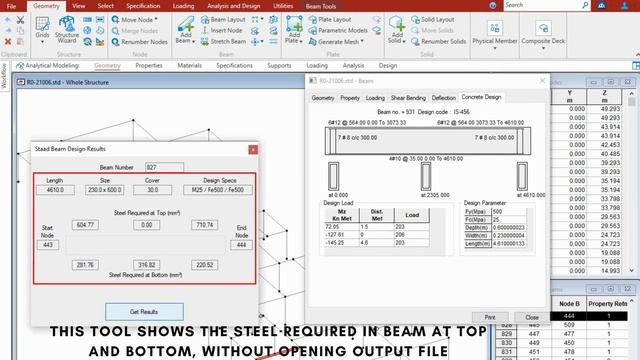Image resolution: width=640 pixels, height=360 pixels.
Task: Open Plate Layout
Action: [x=330, y=20]
